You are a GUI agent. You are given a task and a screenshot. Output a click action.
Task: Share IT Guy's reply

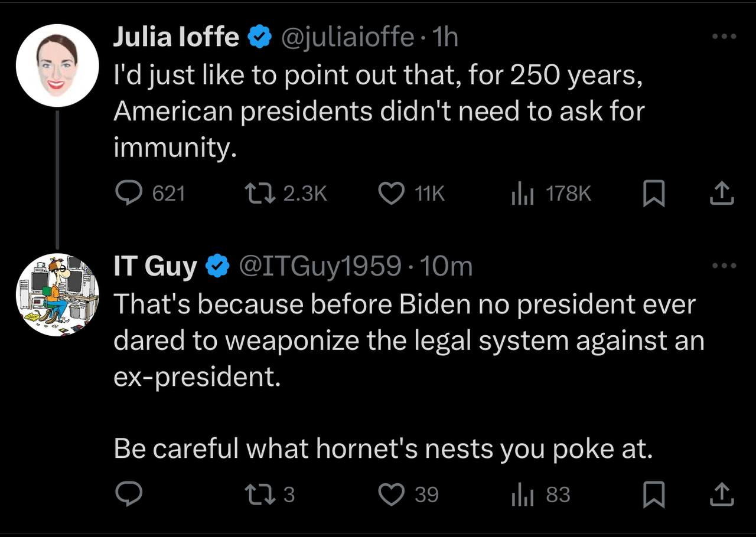click(x=721, y=494)
